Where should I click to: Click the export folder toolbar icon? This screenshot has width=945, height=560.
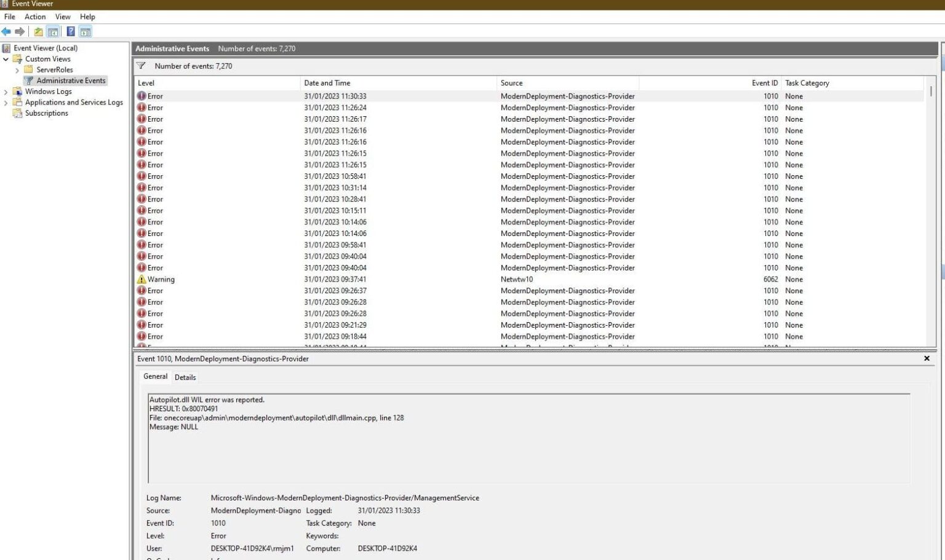pyautogui.click(x=37, y=31)
